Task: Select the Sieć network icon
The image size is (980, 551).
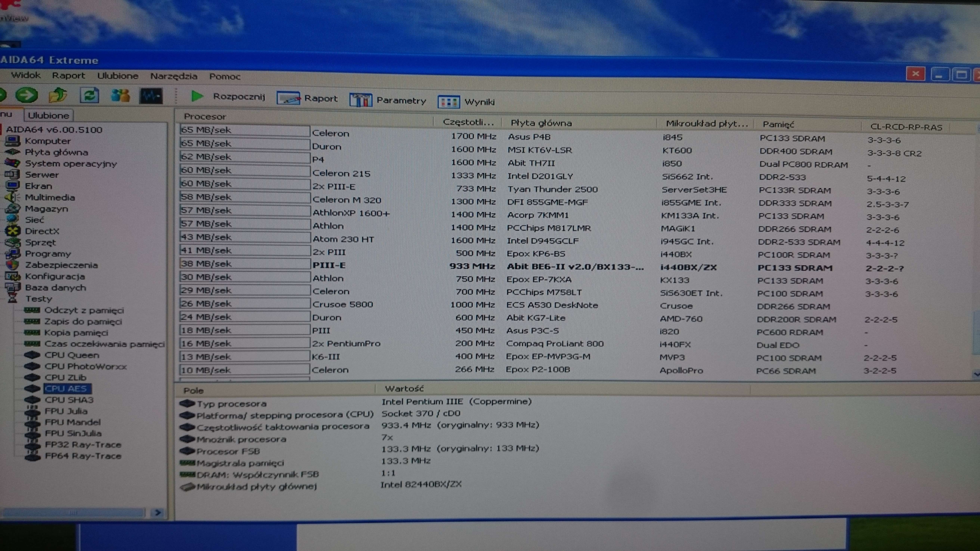Action: tap(12, 220)
